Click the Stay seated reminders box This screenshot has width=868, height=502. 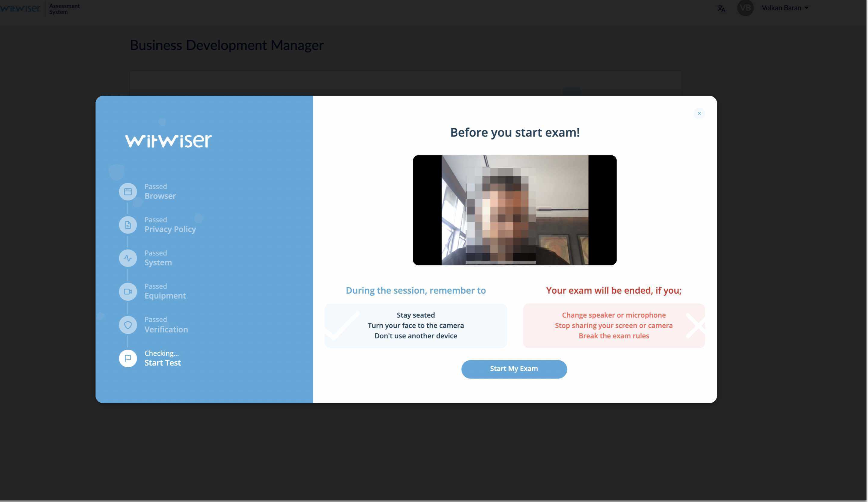pyautogui.click(x=415, y=325)
